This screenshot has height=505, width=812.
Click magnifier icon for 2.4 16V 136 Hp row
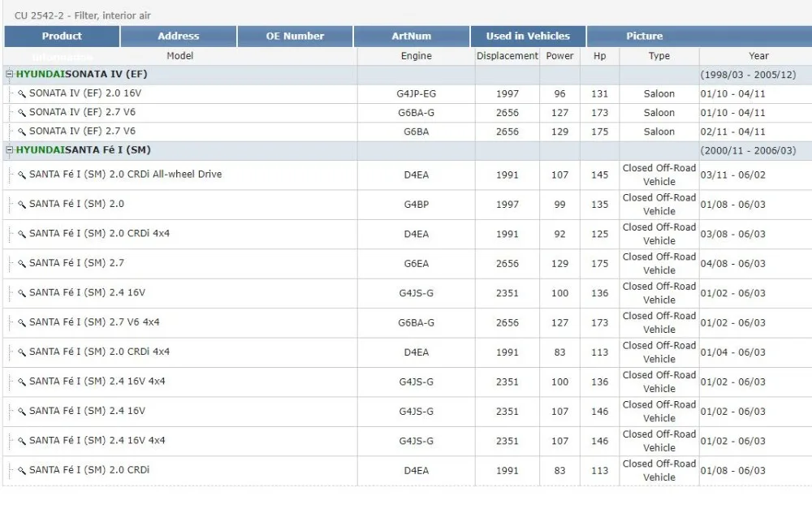click(x=22, y=292)
